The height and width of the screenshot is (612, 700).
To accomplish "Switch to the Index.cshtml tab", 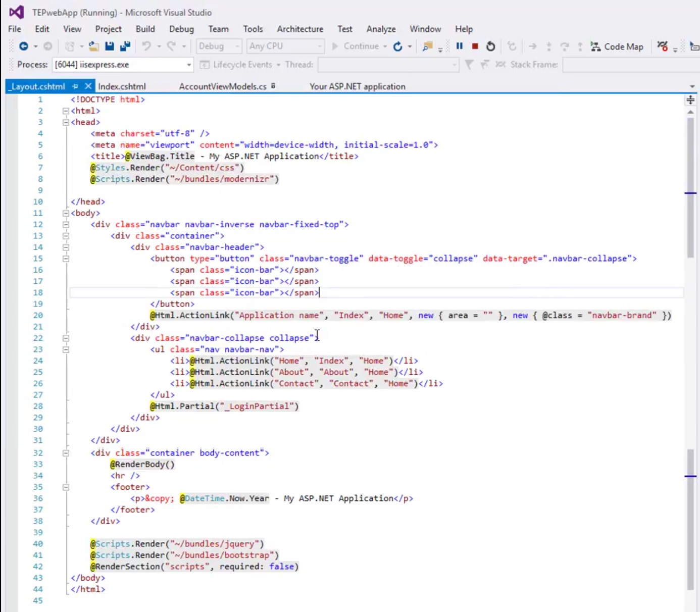I will [122, 86].
